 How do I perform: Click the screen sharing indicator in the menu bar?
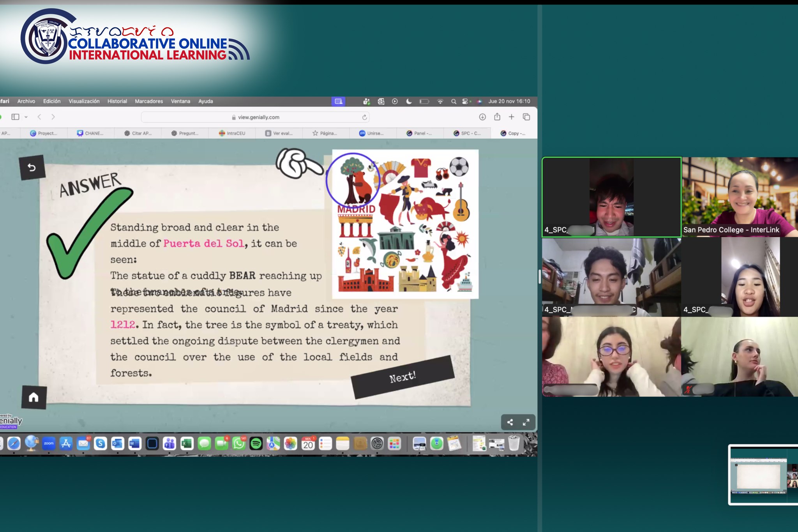point(339,101)
